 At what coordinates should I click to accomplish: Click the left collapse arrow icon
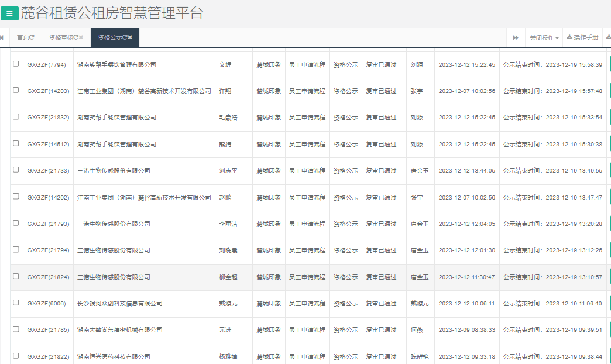coord(4,37)
